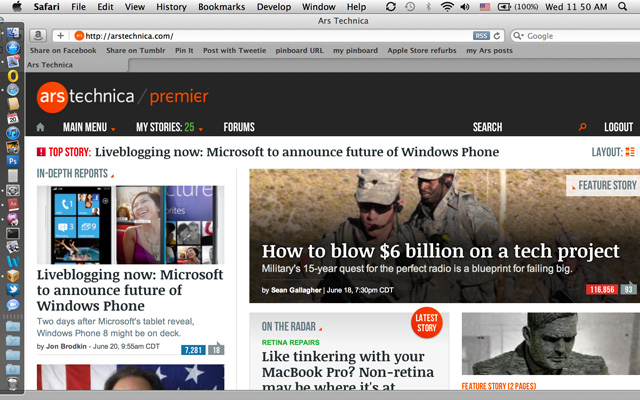Open the Trash in the Dock

(13, 384)
